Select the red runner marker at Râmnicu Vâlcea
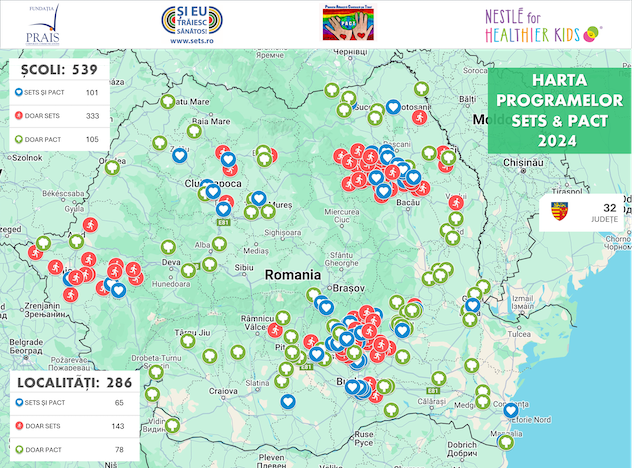This screenshot has height=468, width=640. (x=275, y=330)
